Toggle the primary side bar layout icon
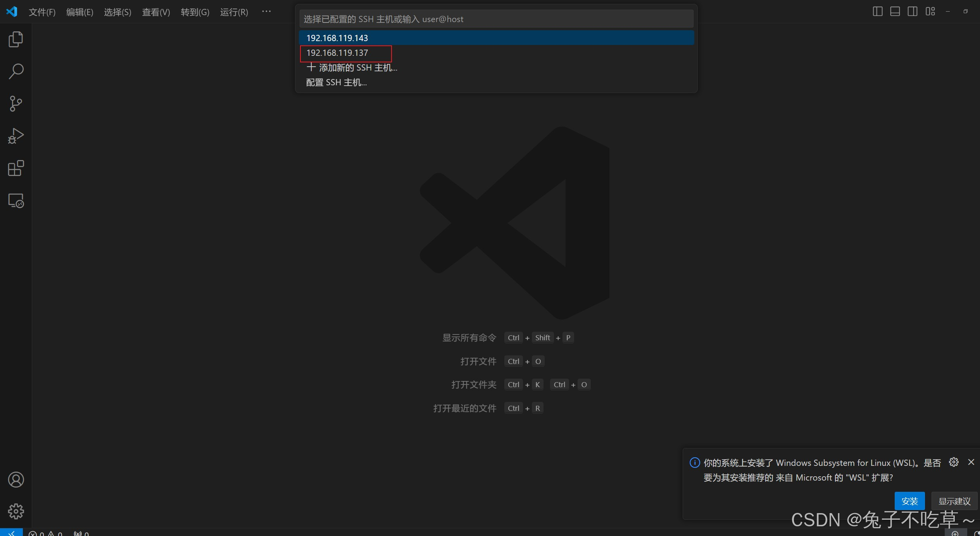 [878, 12]
